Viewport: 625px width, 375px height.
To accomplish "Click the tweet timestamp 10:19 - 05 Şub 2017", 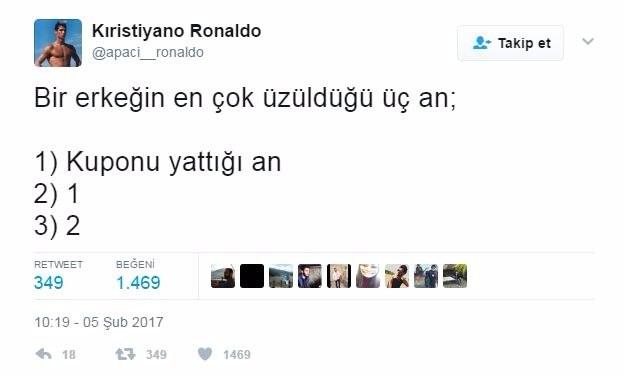I will click(x=99, y=322).
